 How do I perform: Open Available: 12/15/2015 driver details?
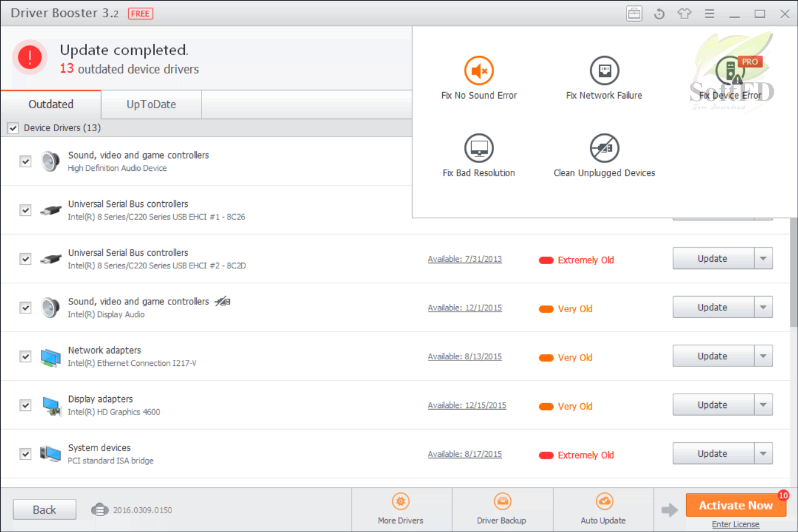467,406
